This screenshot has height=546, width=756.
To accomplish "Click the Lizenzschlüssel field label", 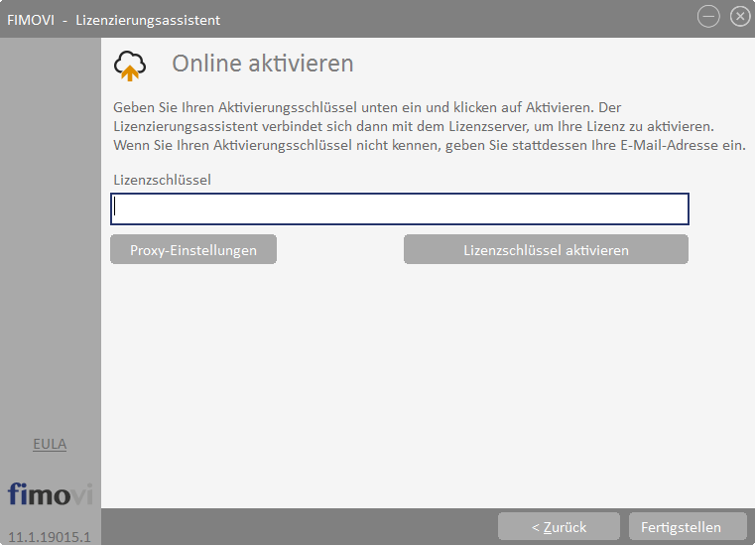I will tap(162, 180).
